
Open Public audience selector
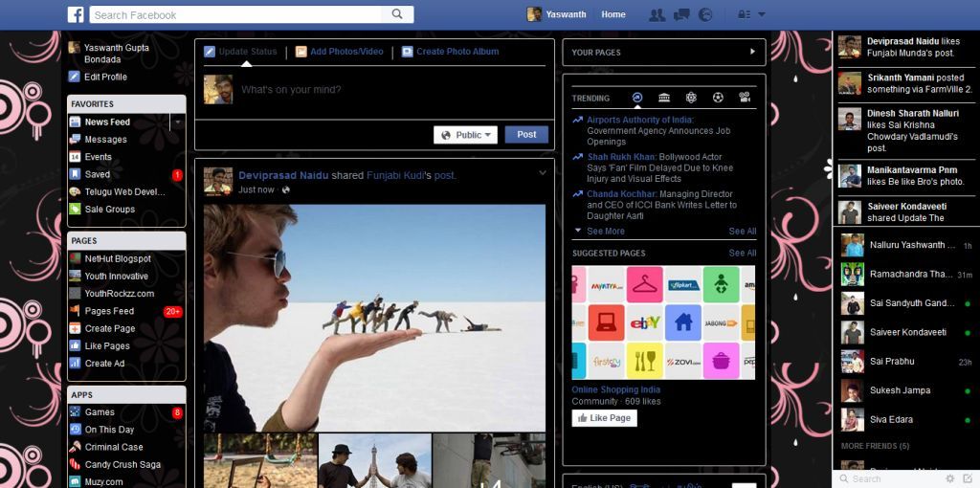pos(466,135)
